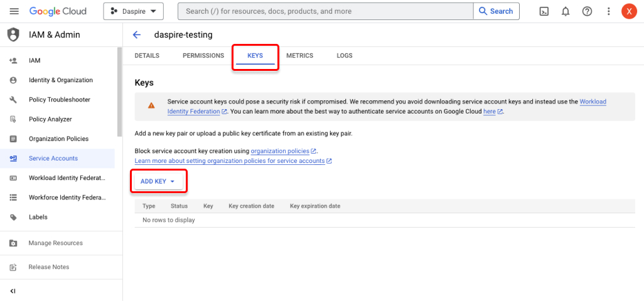Image resolution: width=644 pixels, height=301 pixels.
Task: Open the hamburger navigation menu
Action: click(x=14, y=11)
